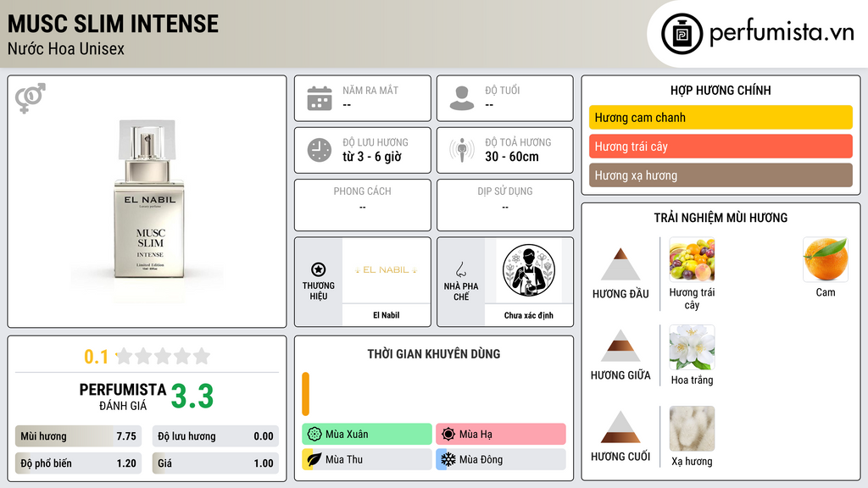This screenshot has width=868, height=488.
Task: Select the Mùa Thu season bar
Action: (367, 459)
